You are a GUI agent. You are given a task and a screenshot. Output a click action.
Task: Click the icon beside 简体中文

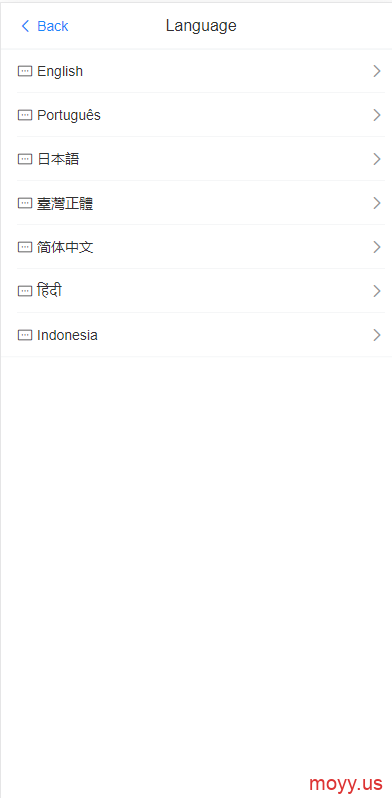[24, 247]
